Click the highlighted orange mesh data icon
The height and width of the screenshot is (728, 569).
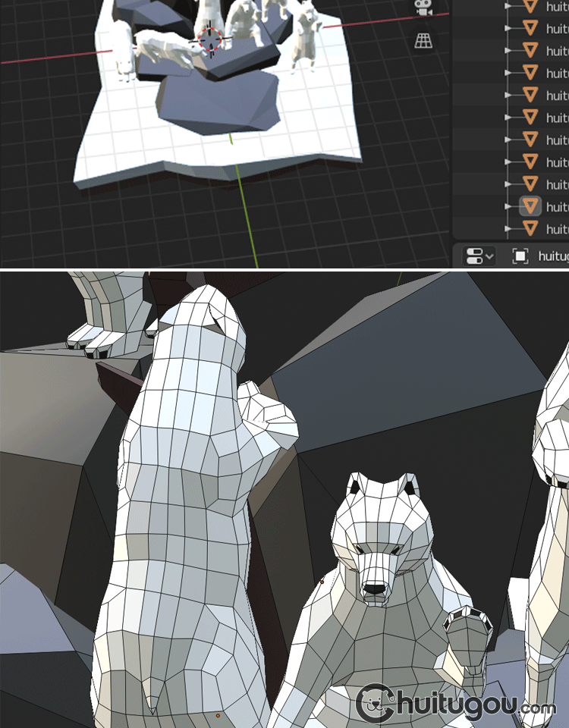click(530, 206)
